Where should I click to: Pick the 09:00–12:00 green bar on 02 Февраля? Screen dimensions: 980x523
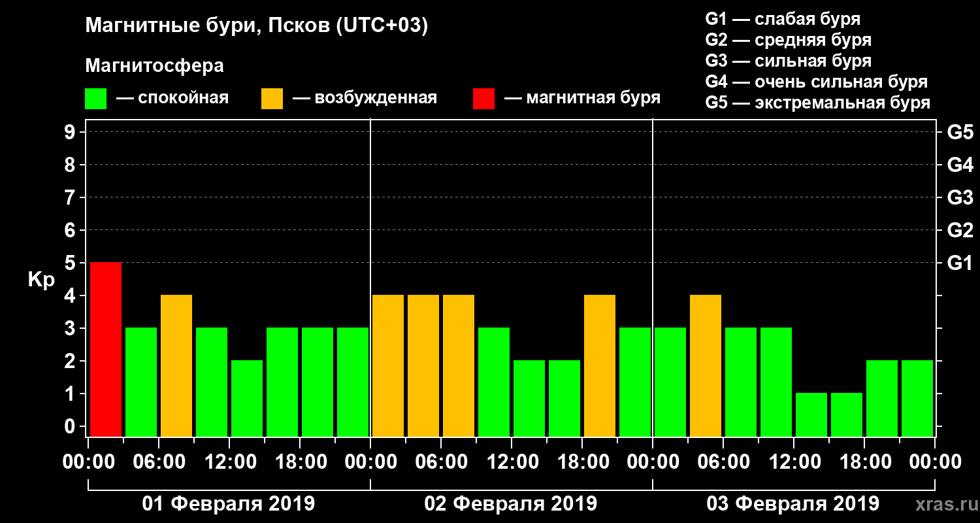coord(494,382)
